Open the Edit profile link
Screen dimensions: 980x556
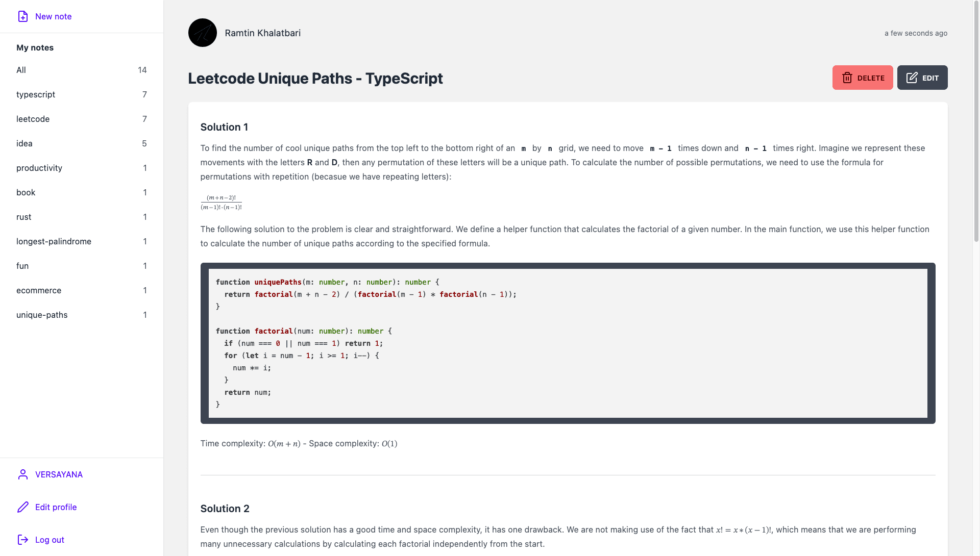point(56,507)
